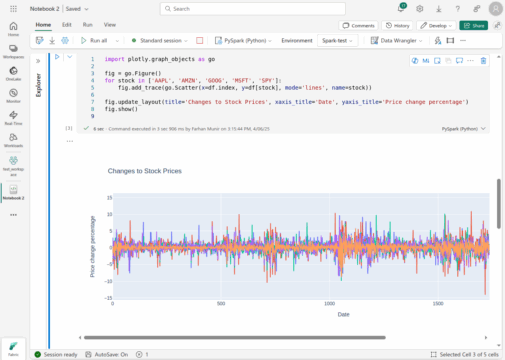Switch to the View tab
The width and height of the screenshot is (505, 360).
(110, 25)
